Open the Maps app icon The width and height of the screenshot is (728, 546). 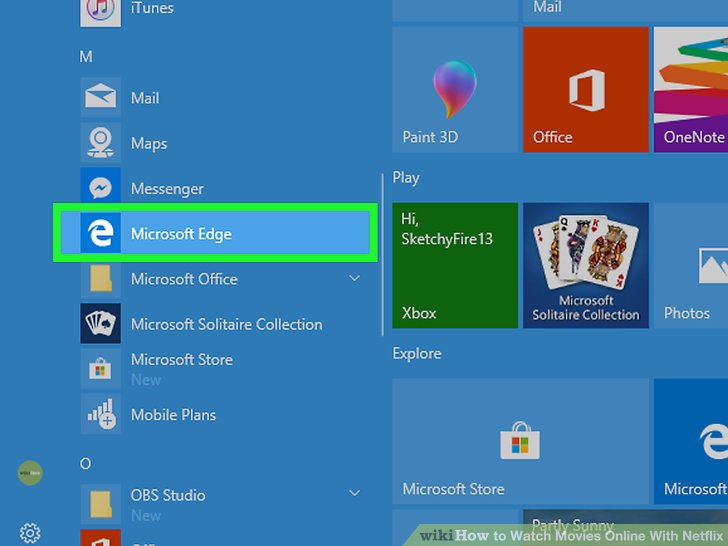[100, 142]
